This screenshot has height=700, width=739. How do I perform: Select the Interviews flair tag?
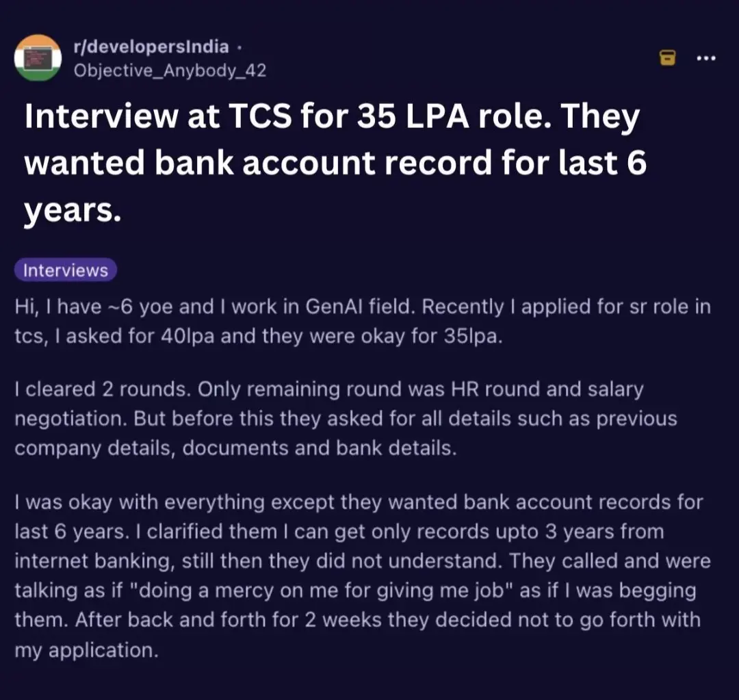[x=66, y=270]
